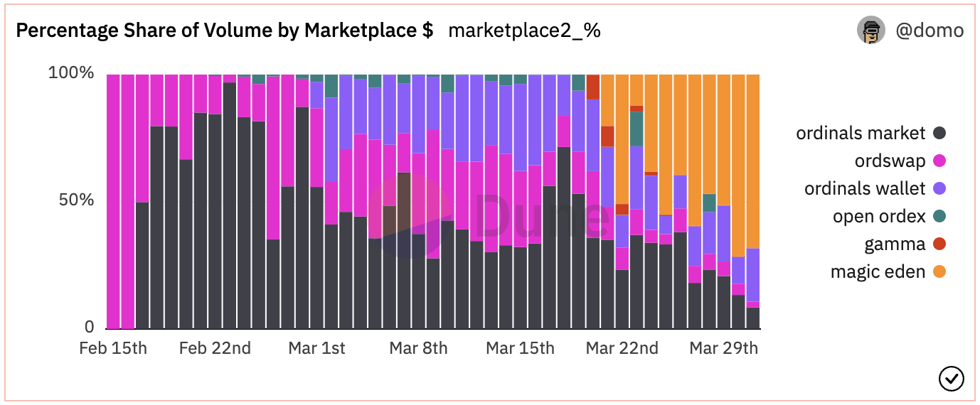Toggle the ordinals market series label
The image size is (980, 405).
click(861, 133)
